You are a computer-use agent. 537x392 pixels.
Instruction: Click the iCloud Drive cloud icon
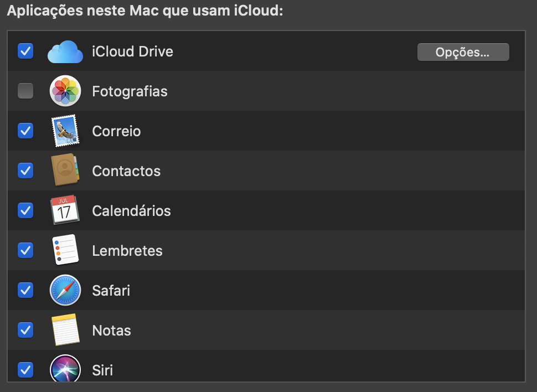[x=65, y=51]
